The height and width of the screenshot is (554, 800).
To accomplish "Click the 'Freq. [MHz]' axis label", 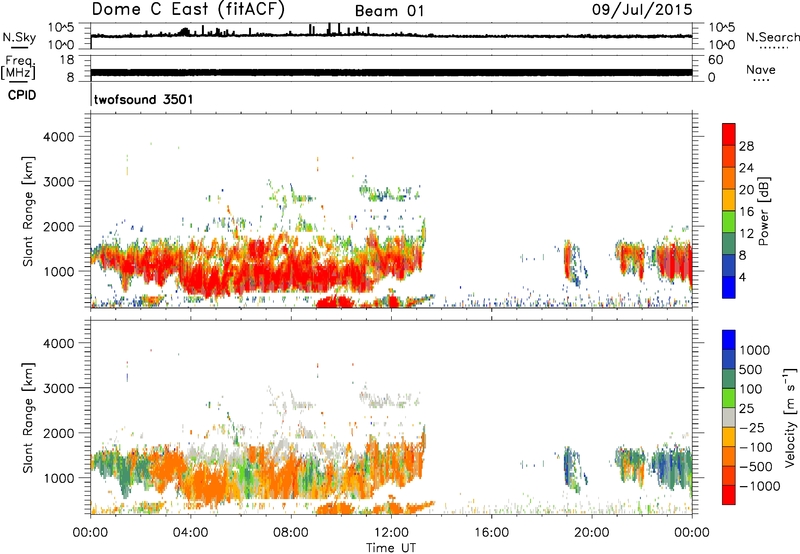I will [x=18, y=67].
